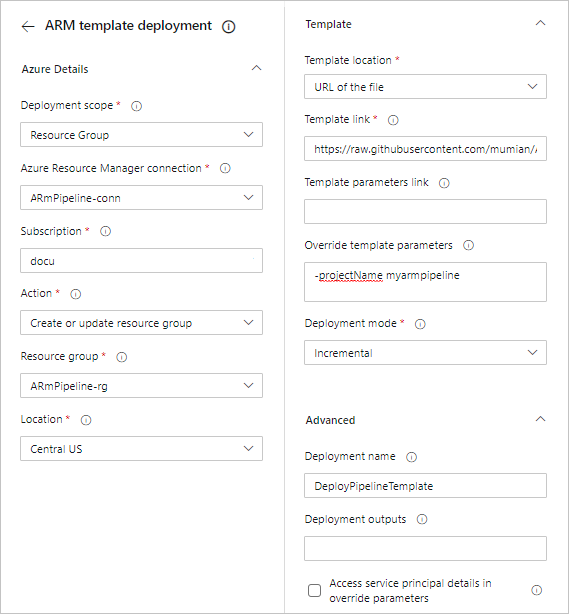Collapse the Template section
Viewport: 569px width, 614px height.
point(540,23)
